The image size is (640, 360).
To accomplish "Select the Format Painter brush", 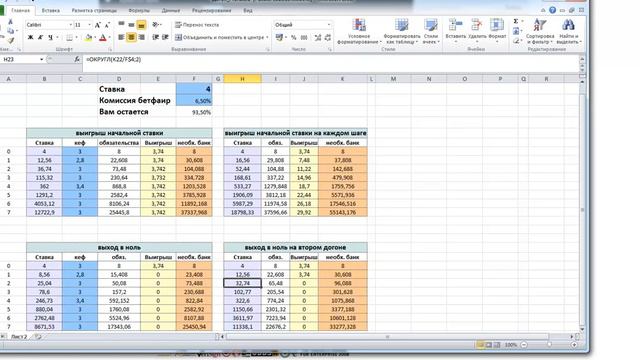I will click(11, 40).
